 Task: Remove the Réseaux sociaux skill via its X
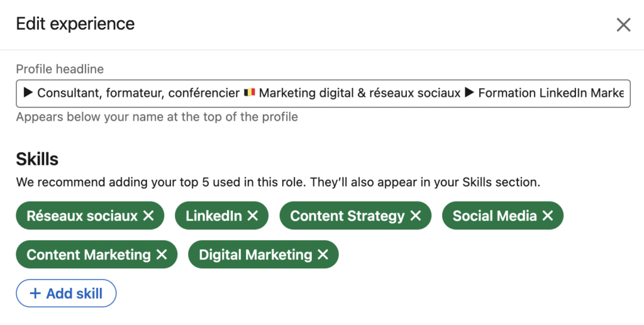148,216
